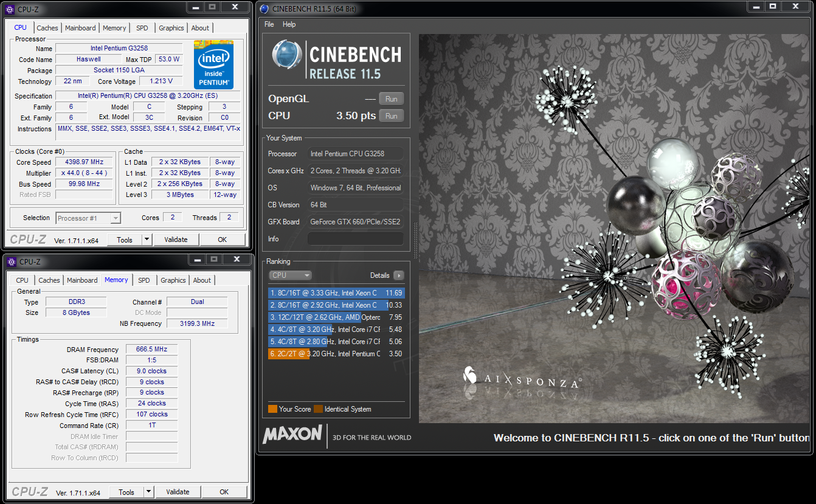Select SPD tab in the Memory CPU-Z window
This screenshot has height=504, width=816.
point(143,280)
